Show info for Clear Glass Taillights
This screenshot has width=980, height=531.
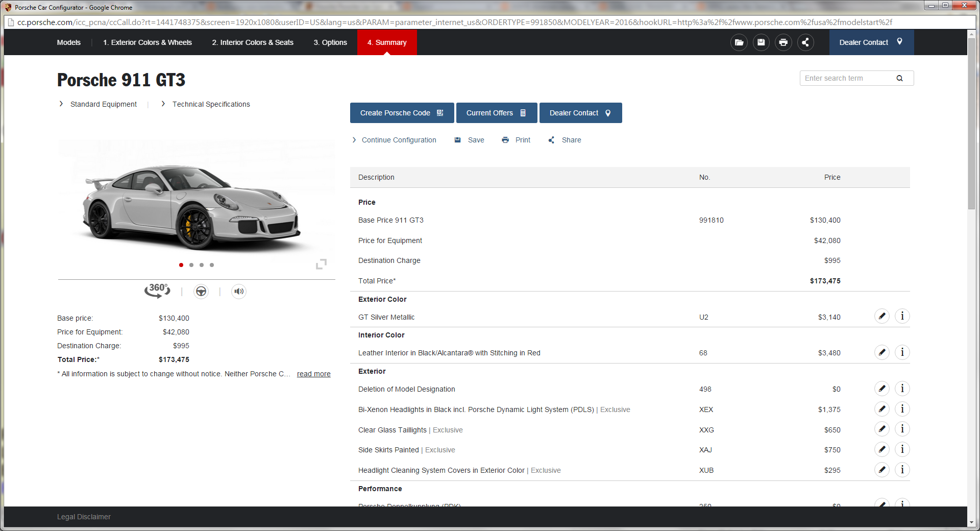902,429
